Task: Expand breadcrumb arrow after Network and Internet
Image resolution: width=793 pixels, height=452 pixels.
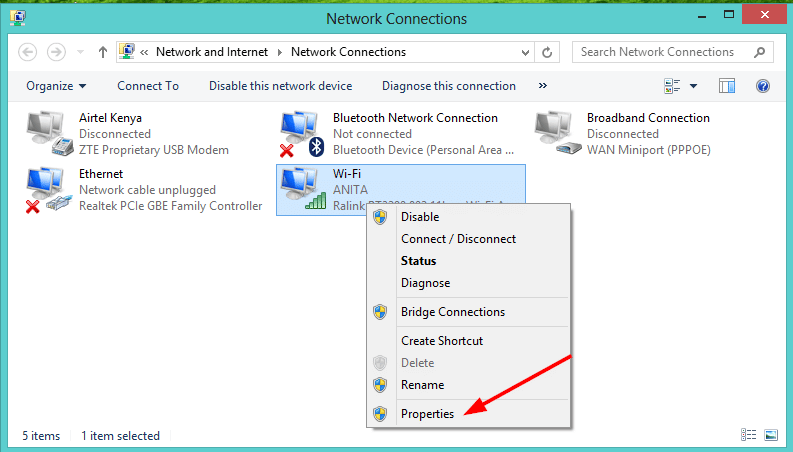Action: 280,52
